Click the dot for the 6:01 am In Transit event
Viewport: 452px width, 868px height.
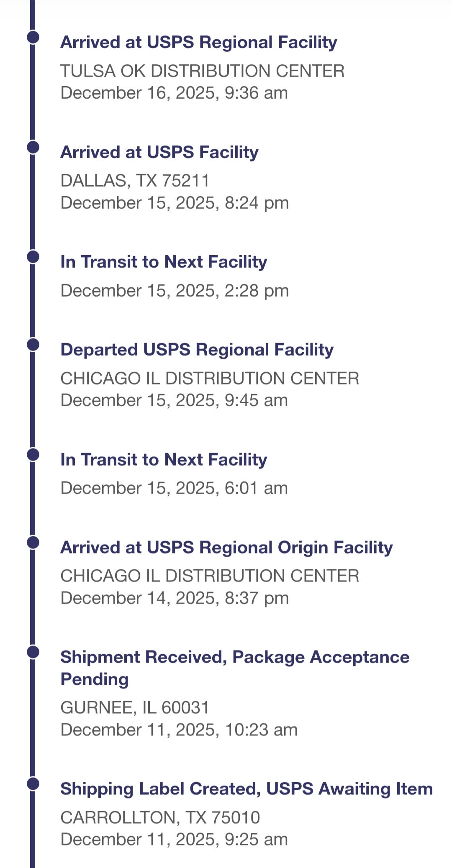pyautogui.click(x=33, y=454)
